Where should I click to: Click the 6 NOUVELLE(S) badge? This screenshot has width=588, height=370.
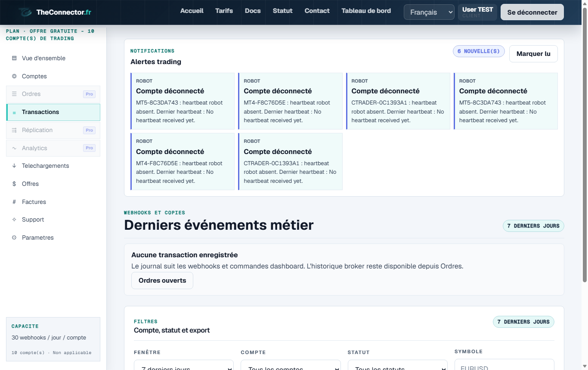click(479, 51)
